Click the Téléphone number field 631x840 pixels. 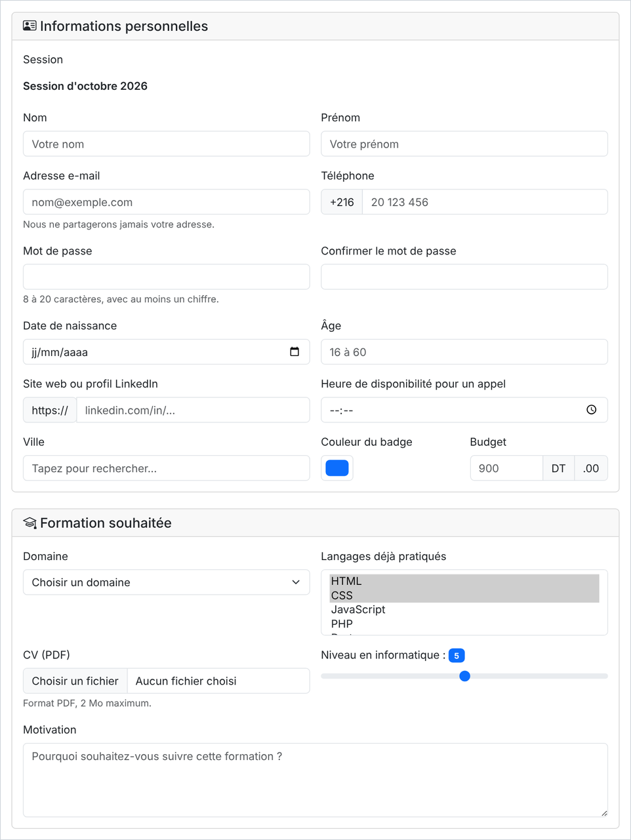click(485, 202)
